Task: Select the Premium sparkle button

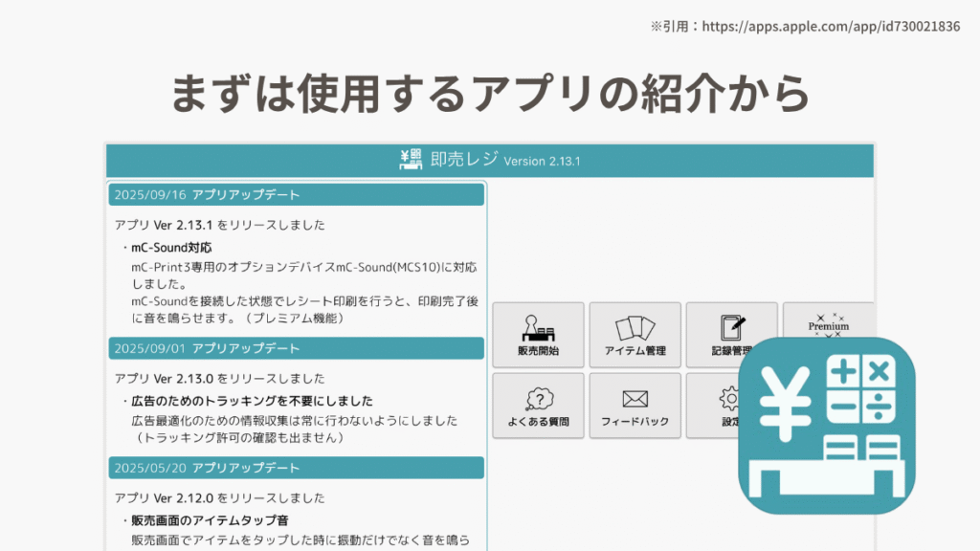Action: 828,325
